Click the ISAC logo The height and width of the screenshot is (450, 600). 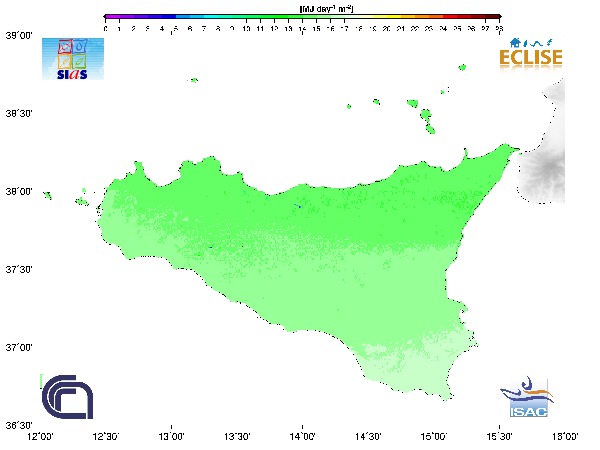pyautogui.click(x=527, y=397)
